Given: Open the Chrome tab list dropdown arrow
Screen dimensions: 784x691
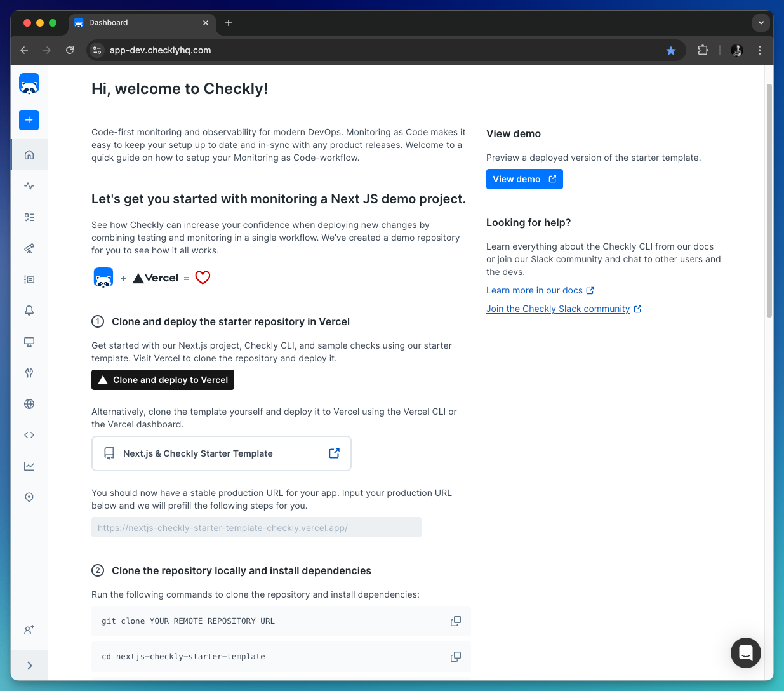Looking at the screenshot, I should [761, 23].
